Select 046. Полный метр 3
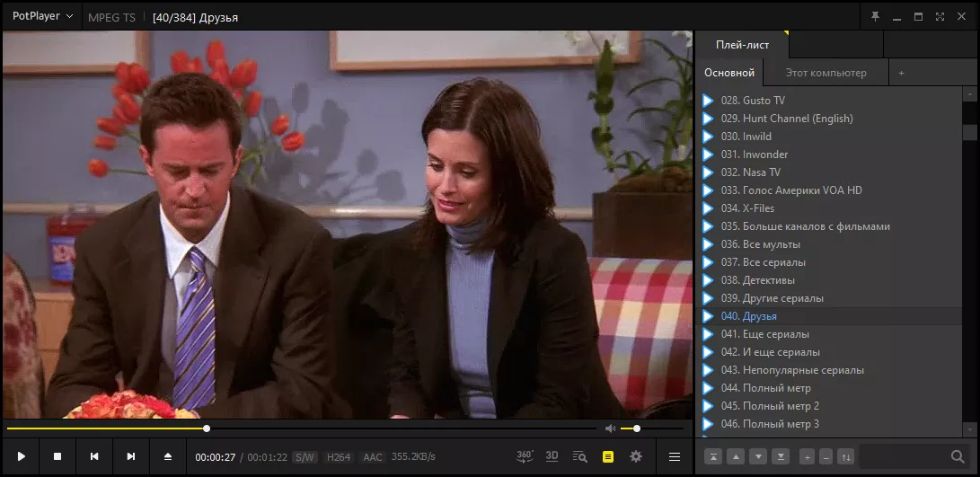The image size is (980, 477). point(828,425)
